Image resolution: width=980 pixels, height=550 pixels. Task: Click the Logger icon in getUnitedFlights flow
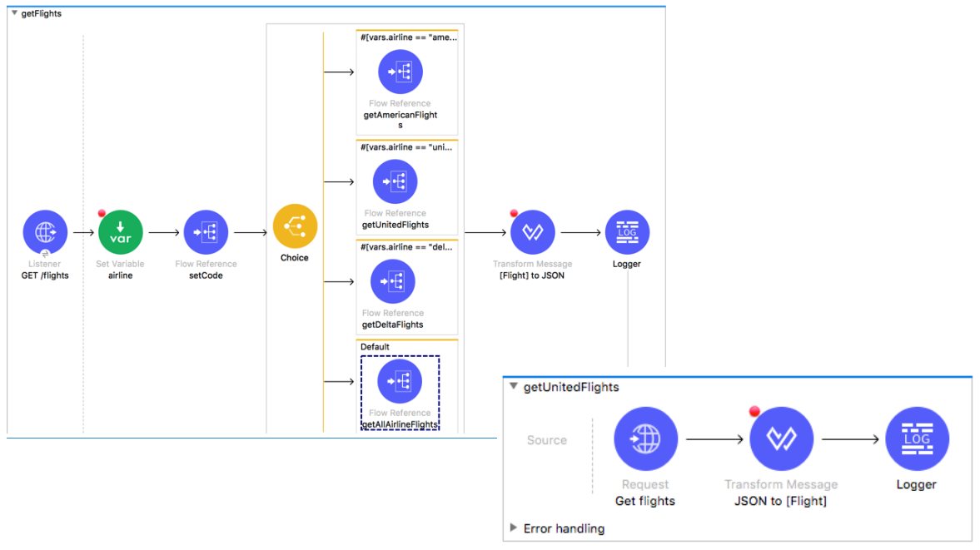[x=917, y=439]
